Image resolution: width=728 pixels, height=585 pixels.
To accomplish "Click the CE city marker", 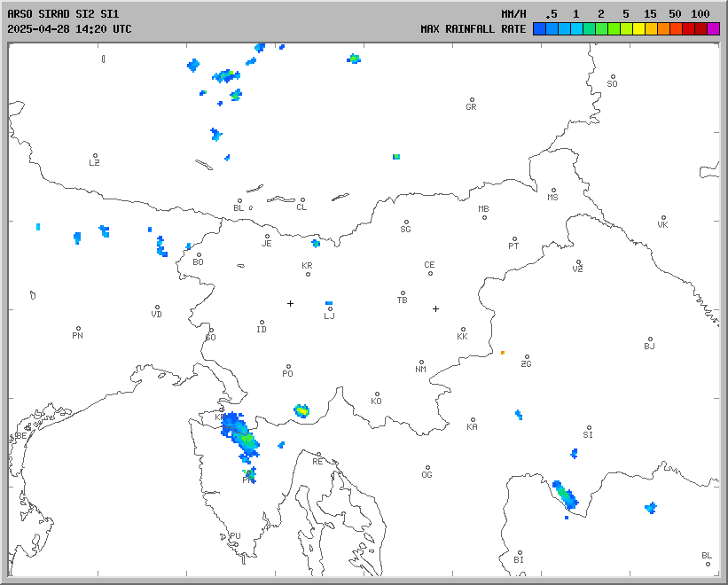I will coord(430,272).
